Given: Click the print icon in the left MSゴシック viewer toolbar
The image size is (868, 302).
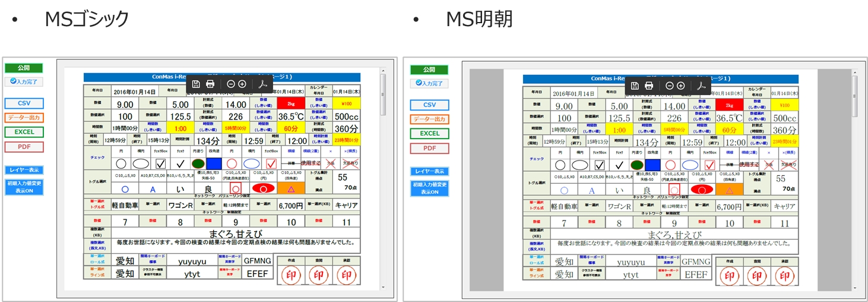Looking at the screenshot, I should point(210,84).
